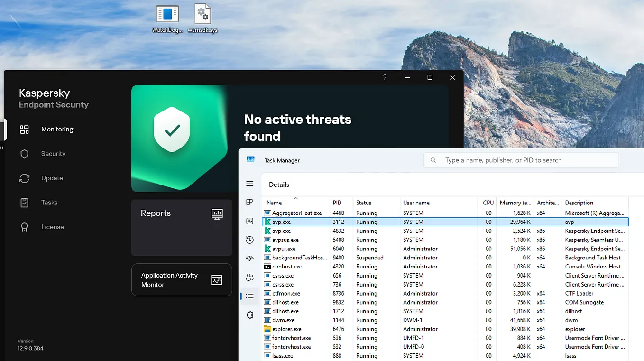Select the Monitoring icon in Kaspersky sidebar
644x361 pixels.
24,129
